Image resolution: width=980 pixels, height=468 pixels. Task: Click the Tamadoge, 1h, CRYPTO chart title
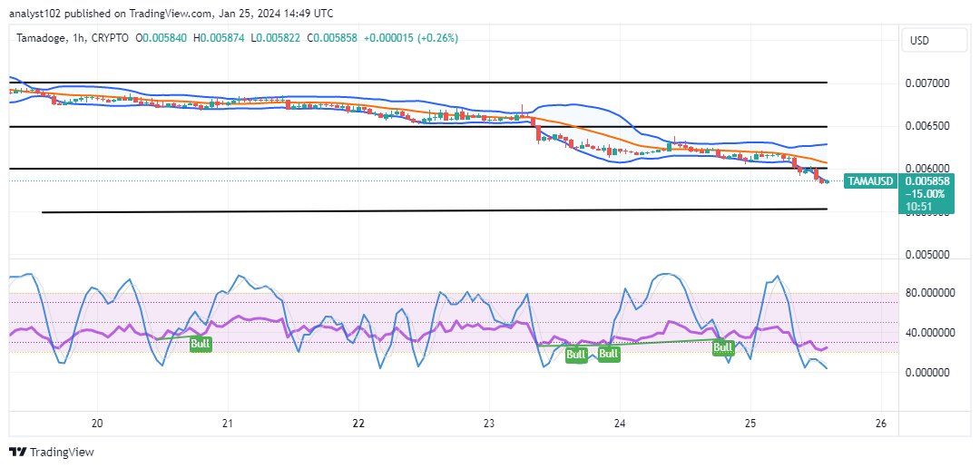tap(71, 38)
